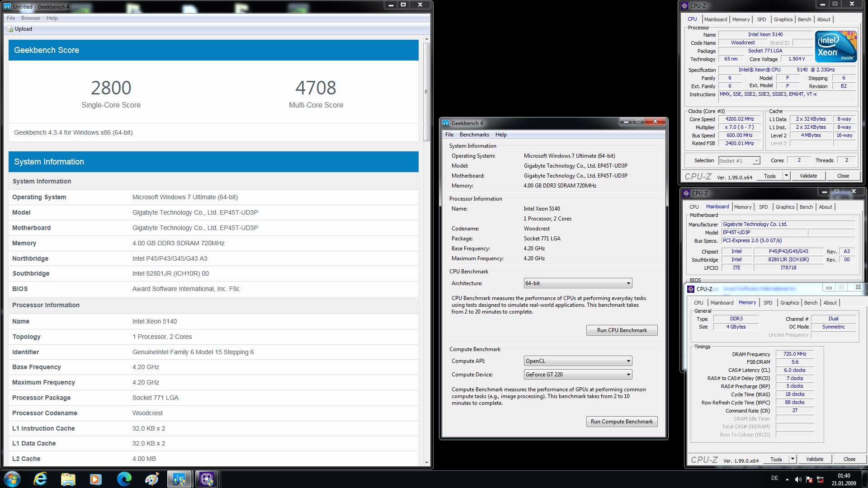Image resolution: width=868 pixels, height=488 pixels.
Task: Click the Intel Xeon inside logo
Action: tap(836, 47)
